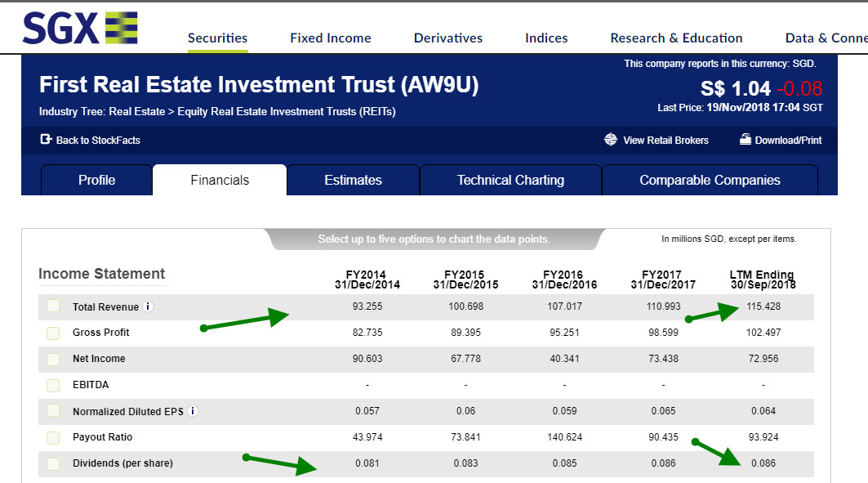Open the Securities menu
The height and width of the screenshot is (483, 868).
[217, 38]
